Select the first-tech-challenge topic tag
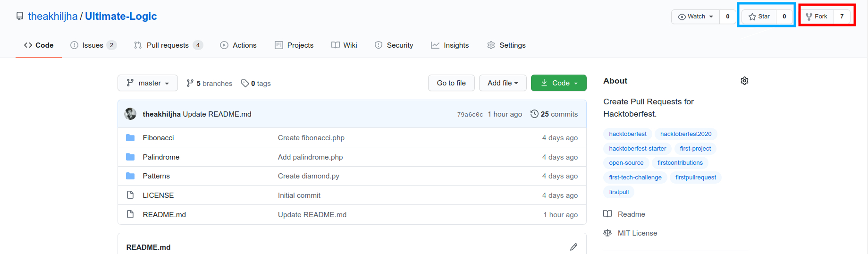 point(635,178)
